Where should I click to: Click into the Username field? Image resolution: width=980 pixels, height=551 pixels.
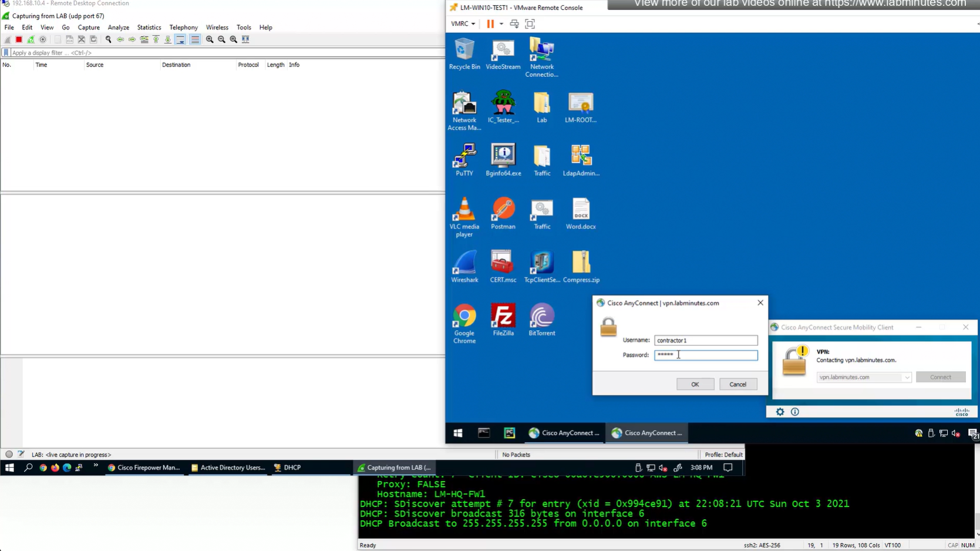coord(705,340)
